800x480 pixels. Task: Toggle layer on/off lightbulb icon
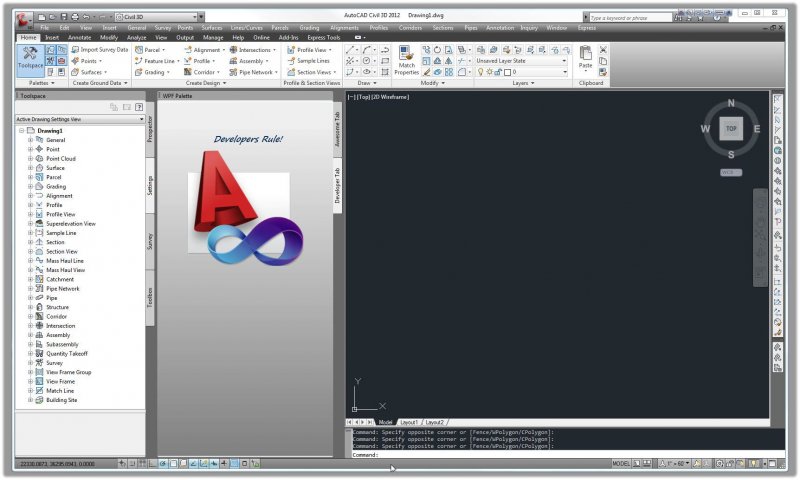(x=480, y=72)
